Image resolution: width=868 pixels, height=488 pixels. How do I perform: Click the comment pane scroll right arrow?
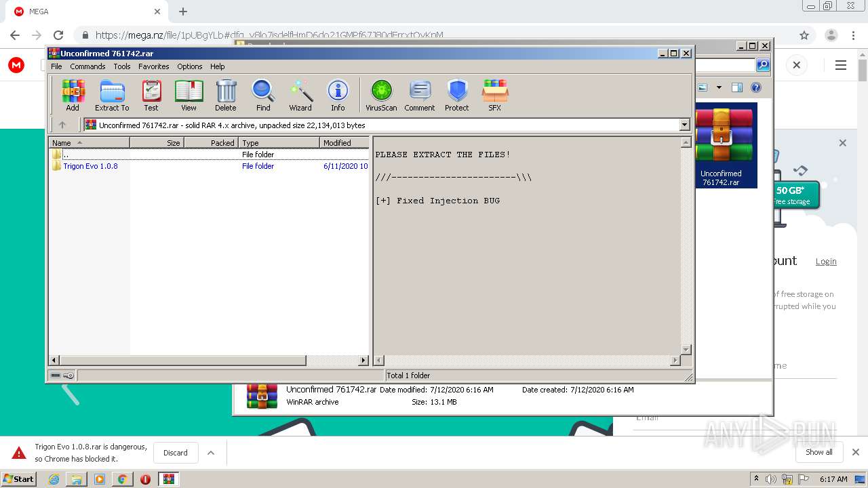(x=675, y=361)
